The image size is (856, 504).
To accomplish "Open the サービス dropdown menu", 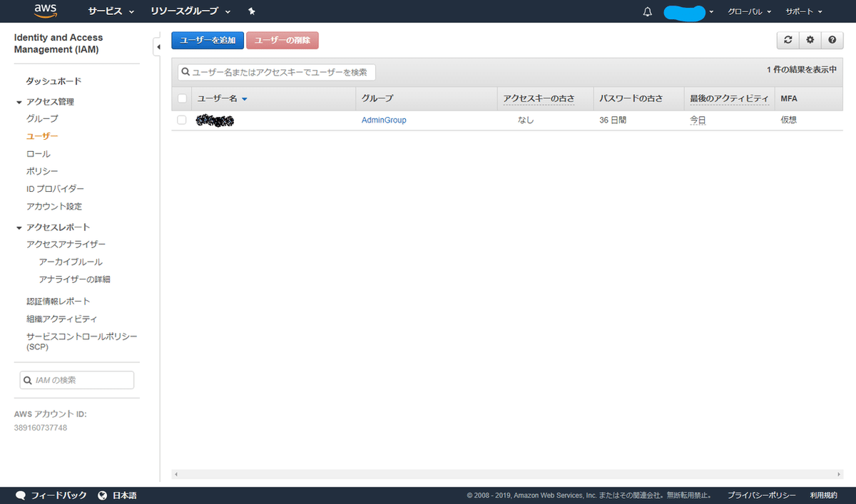I will pyautogui.click(x=111, y=11).
